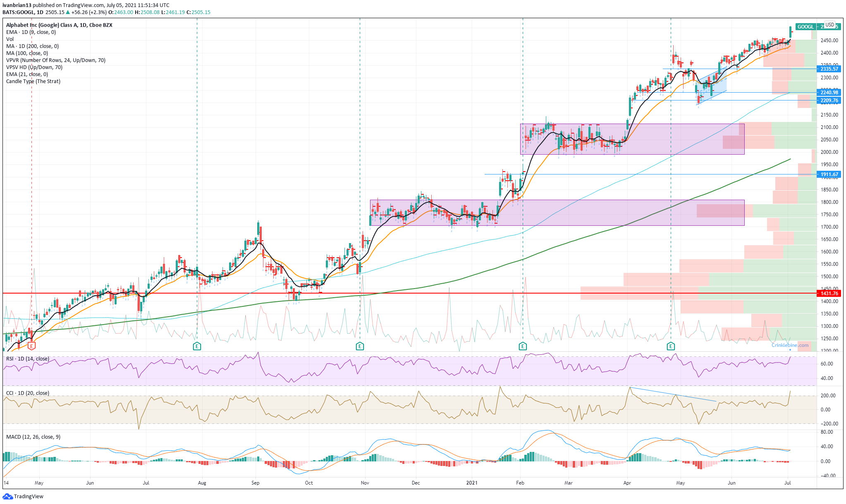The height and width of the screenshot is (504, 846).
Task: Click the Alphabet Inc (Google) Class A title
Action: coord(59,25)
